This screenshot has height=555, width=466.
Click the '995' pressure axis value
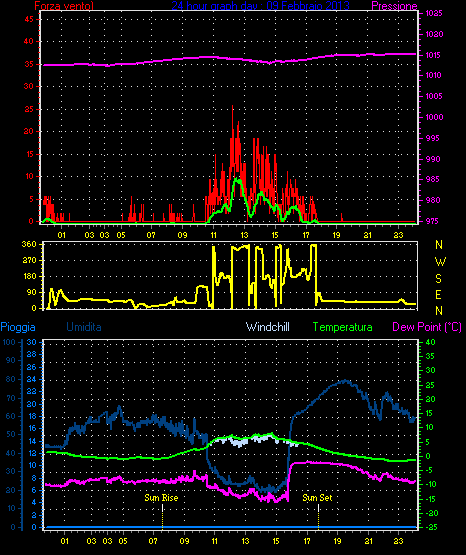(432, 138)
